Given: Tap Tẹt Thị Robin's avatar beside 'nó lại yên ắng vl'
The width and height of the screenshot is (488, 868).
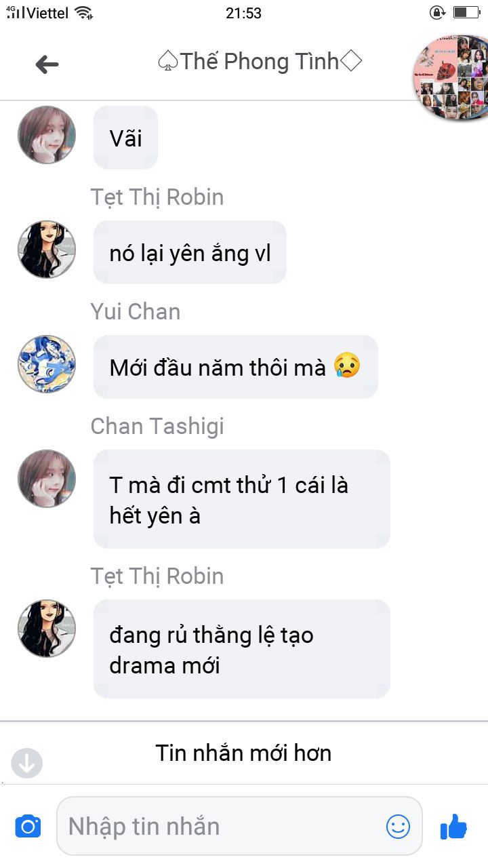Looking at the screenshot, I should point(46,249).
